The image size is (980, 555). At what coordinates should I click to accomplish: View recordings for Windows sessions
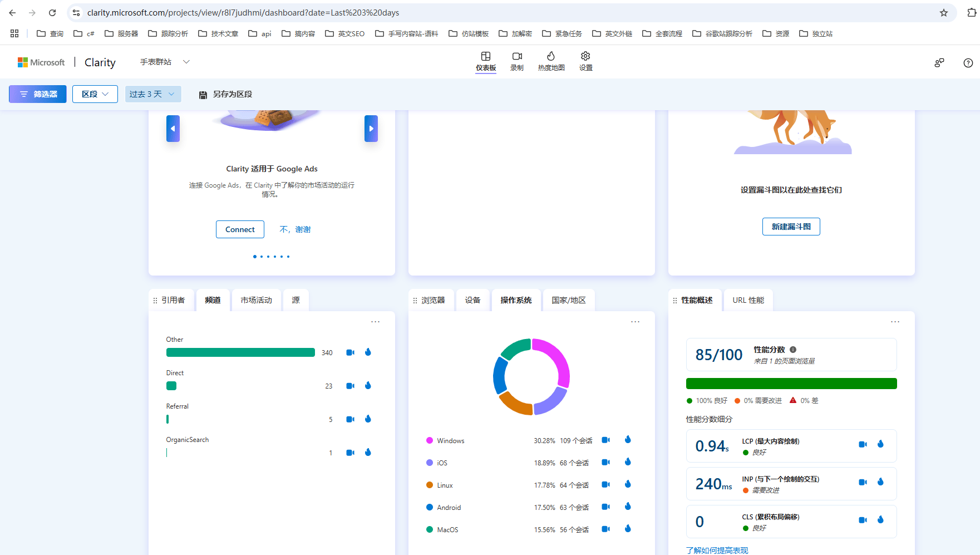click(x=605, y=440)
